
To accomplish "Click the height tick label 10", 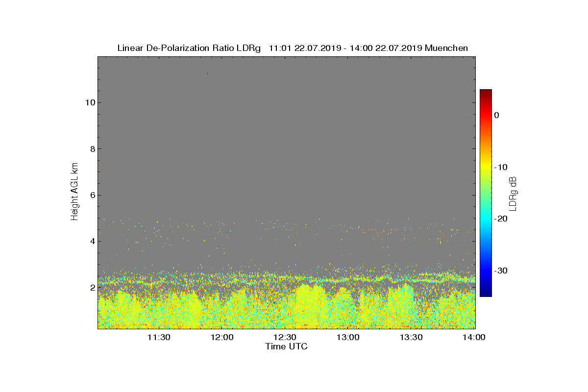I will click(90, 102).
